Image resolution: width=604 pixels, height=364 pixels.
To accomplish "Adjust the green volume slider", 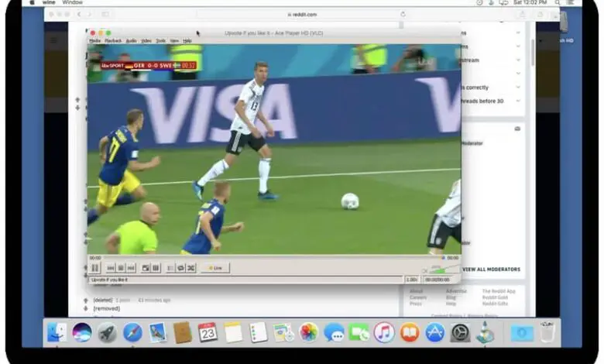I will click(x=444, y=270).
